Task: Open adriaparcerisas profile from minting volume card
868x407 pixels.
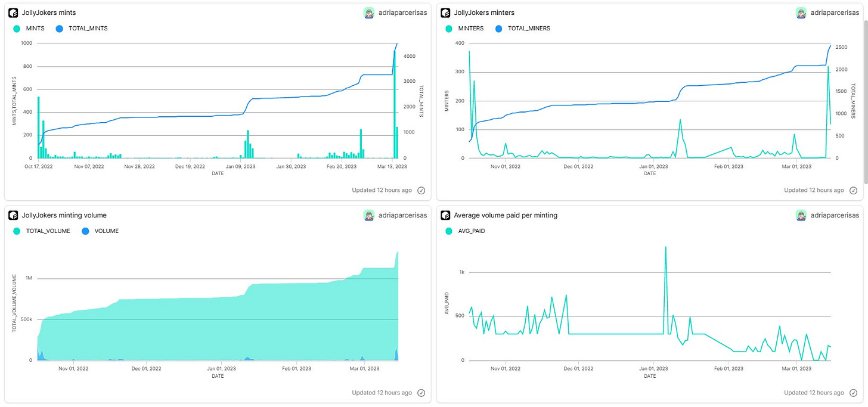Action: pyautogui.click(x=402, y=215)
